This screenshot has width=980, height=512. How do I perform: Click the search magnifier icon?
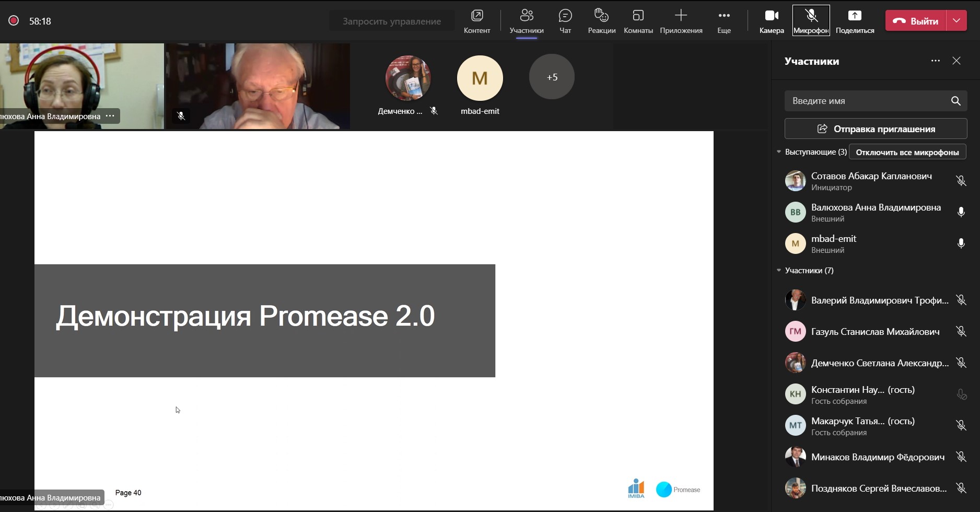[x=955, y=101]
